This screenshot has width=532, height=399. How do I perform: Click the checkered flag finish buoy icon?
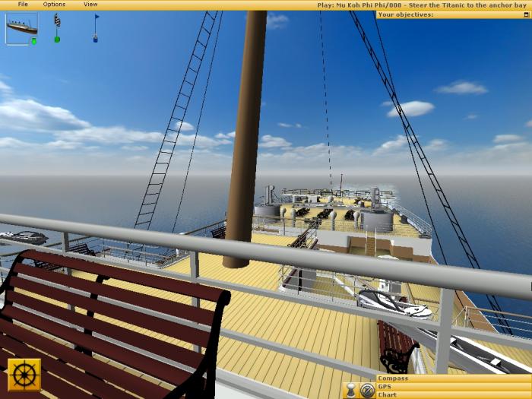pyautogui.click(x=57, y=22)
